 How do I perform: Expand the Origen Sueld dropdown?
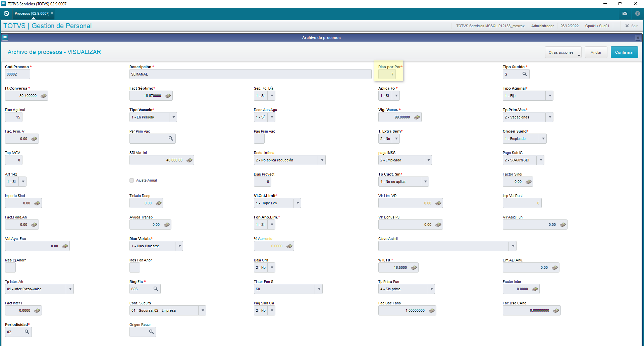tap(543, 139)
